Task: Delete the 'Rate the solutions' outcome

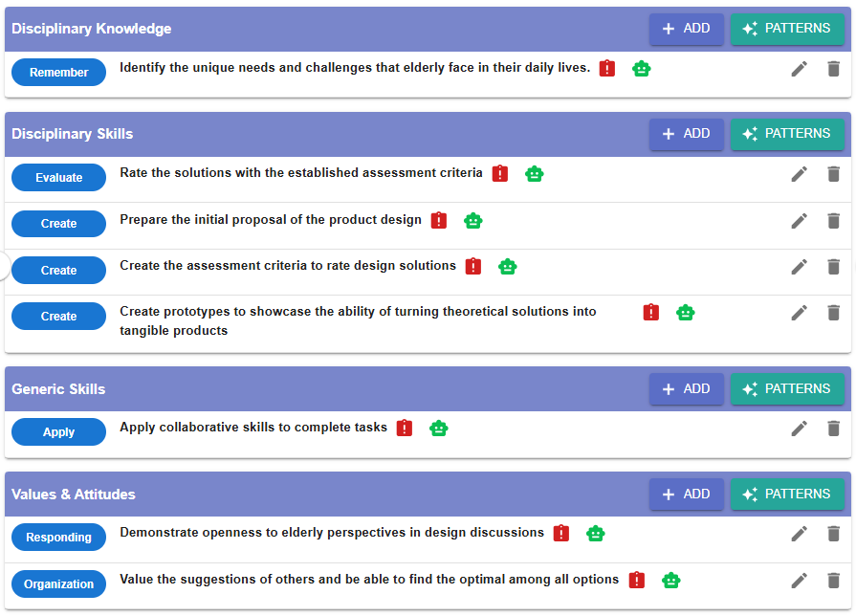Action: [x=833, y=174]
